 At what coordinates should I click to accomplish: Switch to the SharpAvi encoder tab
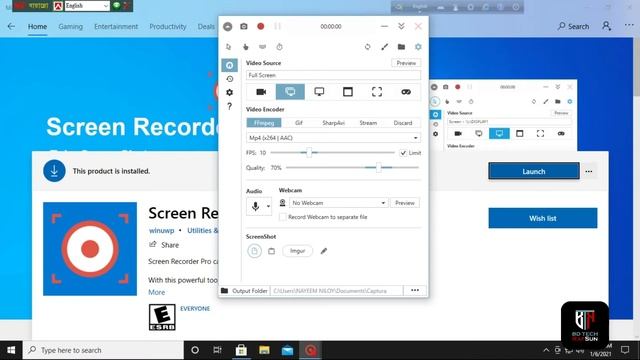tap(333, 123)
